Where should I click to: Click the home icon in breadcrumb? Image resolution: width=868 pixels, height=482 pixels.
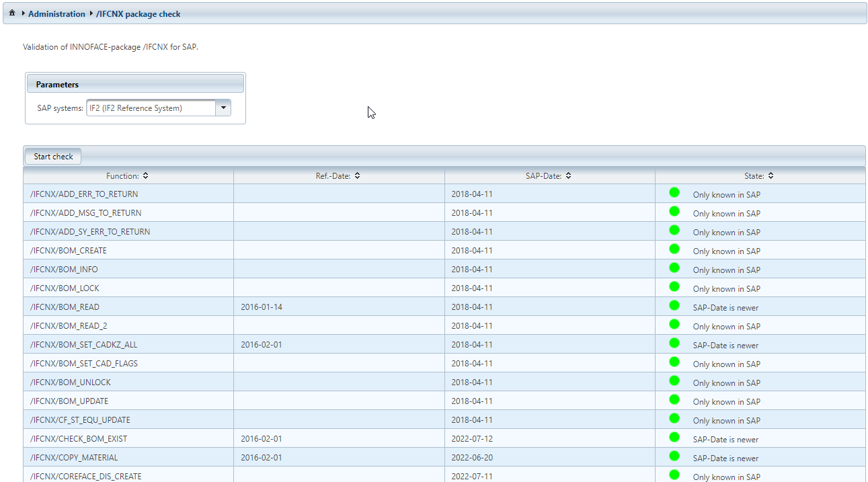12,13
